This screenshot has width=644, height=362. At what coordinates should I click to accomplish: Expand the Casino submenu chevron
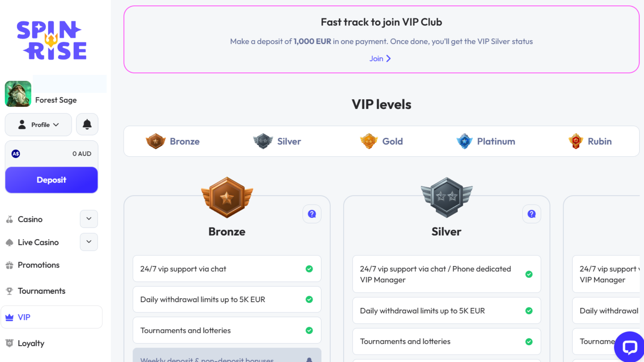coord(89,219)
